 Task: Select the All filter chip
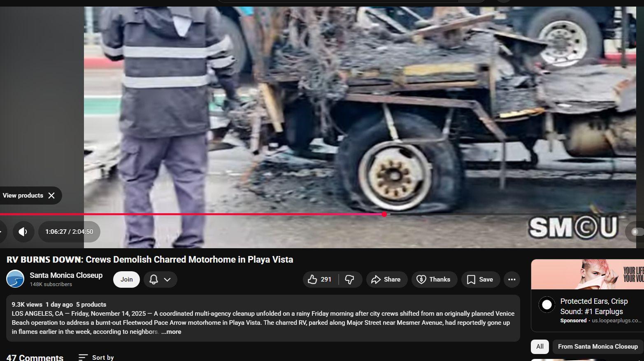[539, 347]
